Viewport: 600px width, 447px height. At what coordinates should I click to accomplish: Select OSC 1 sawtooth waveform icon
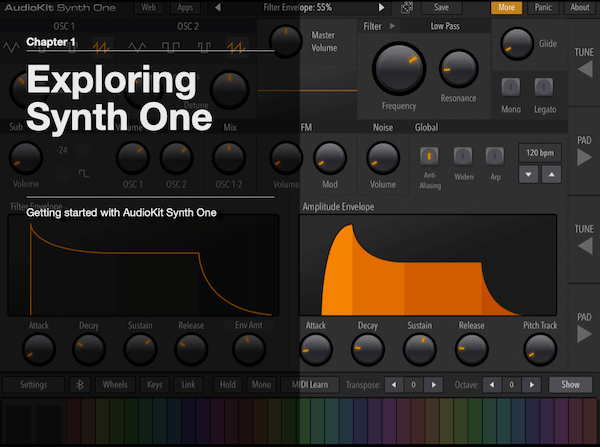(102, 47)
